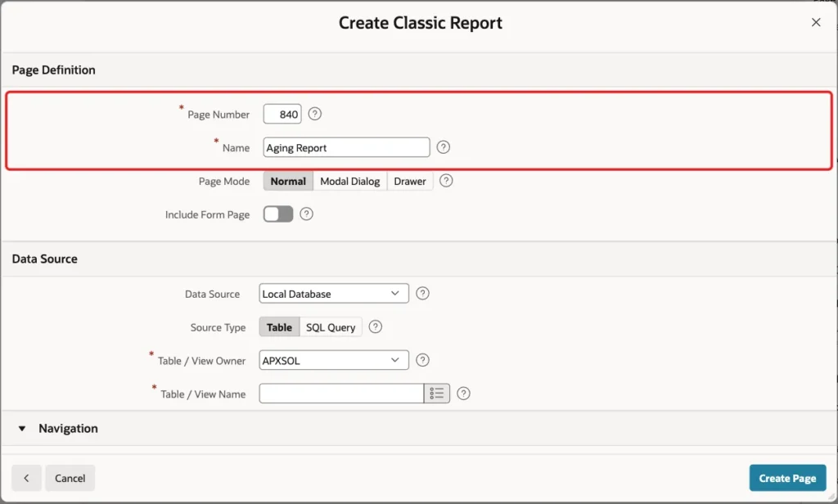The width and height of the screenshot is (838, 504).
Task: Collapse the Navigation section
Action: pos(22,429)
